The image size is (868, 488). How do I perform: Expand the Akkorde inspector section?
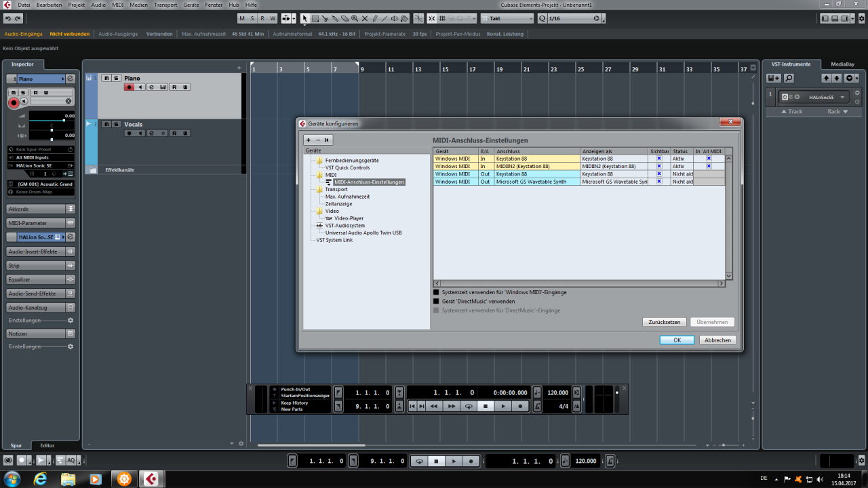point(41,209)
